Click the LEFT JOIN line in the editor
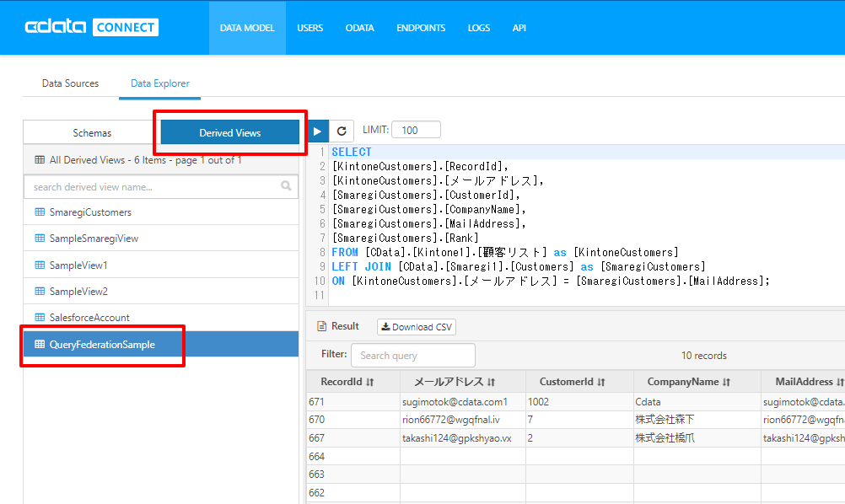Image resolution: width=845 pixels, height=504 pixels. pos(519,266)
